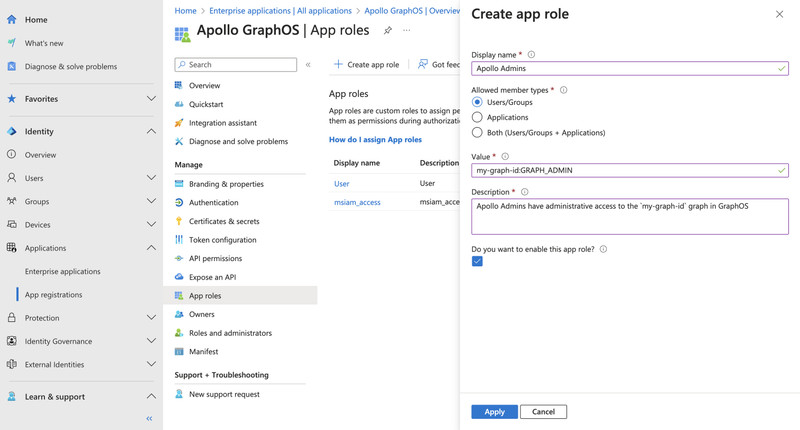Pin the Apollo GraphOS page
The width and height of the screenshot is (800, 430).
[388, 30]
